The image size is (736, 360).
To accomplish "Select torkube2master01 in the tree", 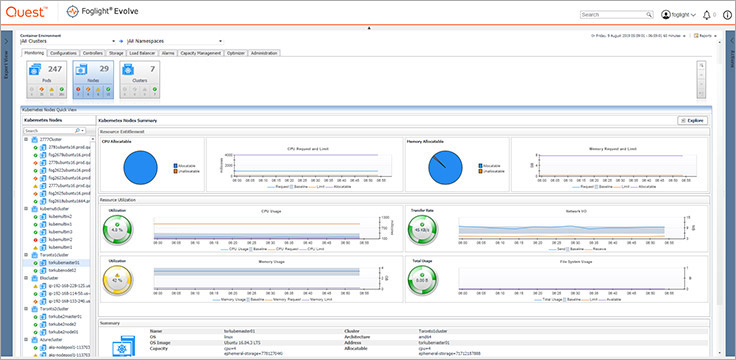I will point(65,316).
